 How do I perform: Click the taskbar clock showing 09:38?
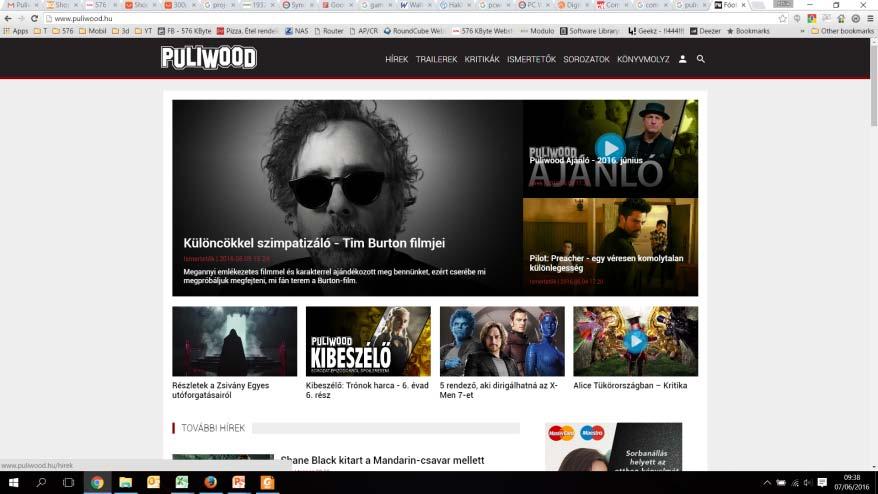pos(851,482)
